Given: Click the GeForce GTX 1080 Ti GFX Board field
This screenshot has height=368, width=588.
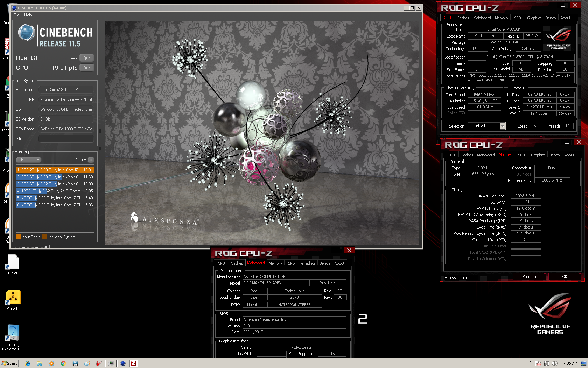Looking at the screenshot, I should (66, 129).
